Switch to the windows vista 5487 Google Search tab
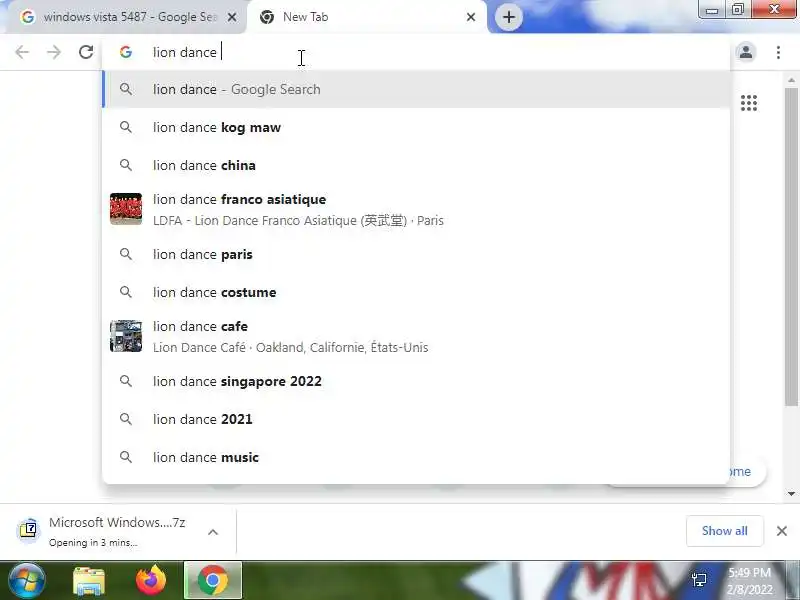The image size is (800, 600). point(128,17)
